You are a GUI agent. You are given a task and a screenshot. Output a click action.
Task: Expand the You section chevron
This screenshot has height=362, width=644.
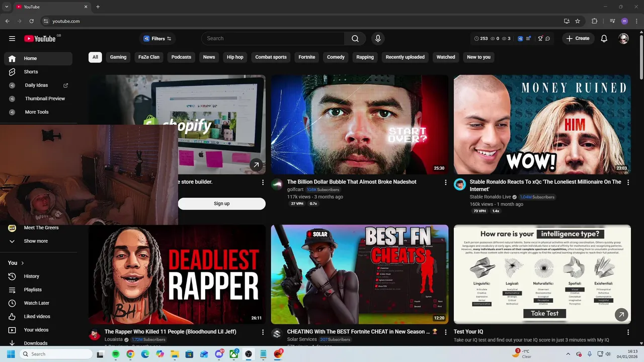click(x=22, y=263)
